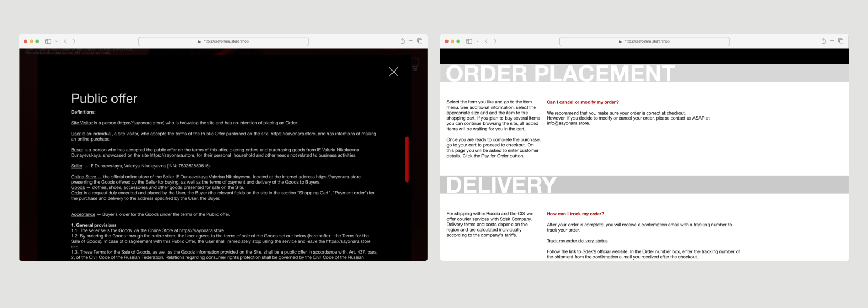868x308 pixels.
Task: Click the underlined term 'Acceptance'
Action: tap(83, 214)
